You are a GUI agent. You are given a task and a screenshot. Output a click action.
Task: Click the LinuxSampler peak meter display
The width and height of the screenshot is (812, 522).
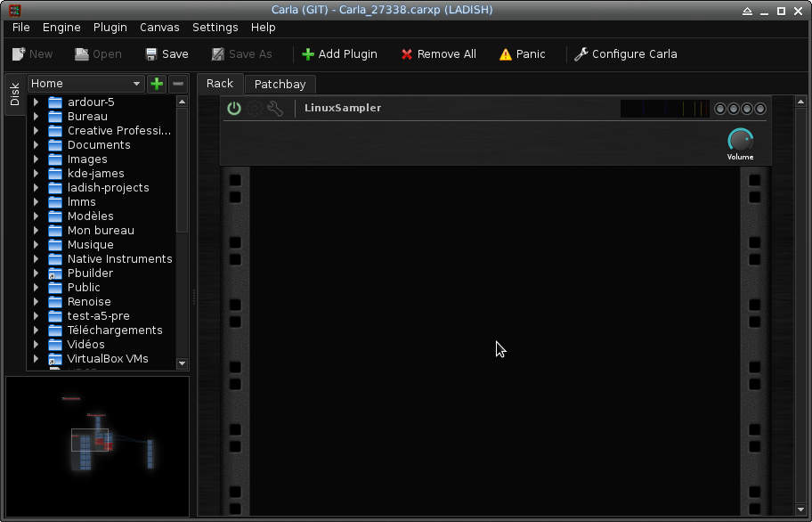pyautogui.click(x=665, y=109)
